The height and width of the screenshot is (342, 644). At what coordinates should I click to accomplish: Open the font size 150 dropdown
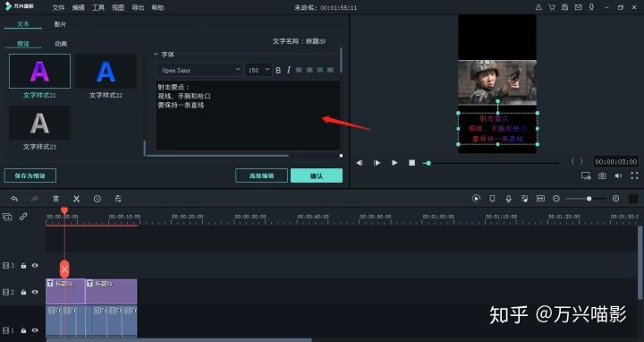(258, 70)
